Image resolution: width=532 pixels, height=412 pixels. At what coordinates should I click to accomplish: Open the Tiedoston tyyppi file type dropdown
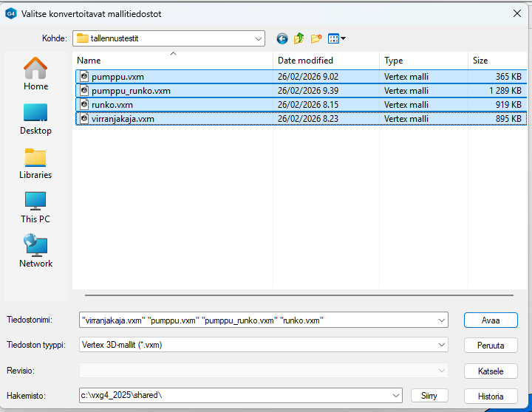tap(442, 345)
